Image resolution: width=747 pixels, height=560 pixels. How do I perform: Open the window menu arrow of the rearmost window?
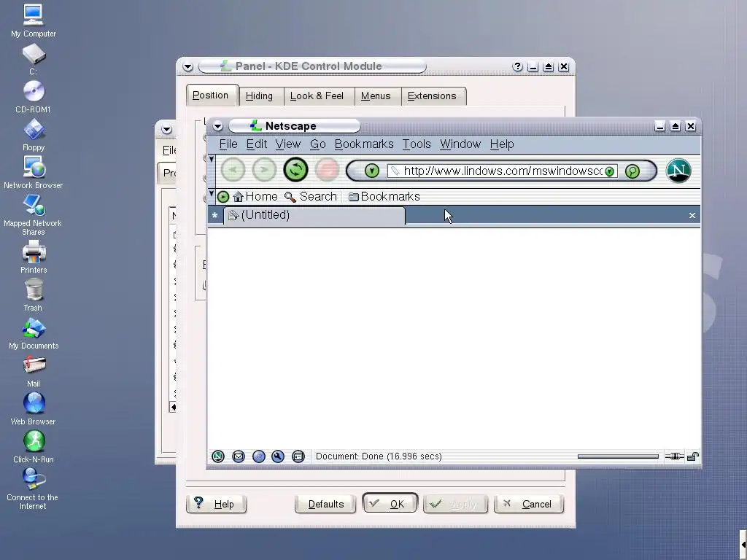(x=166, y=130)
